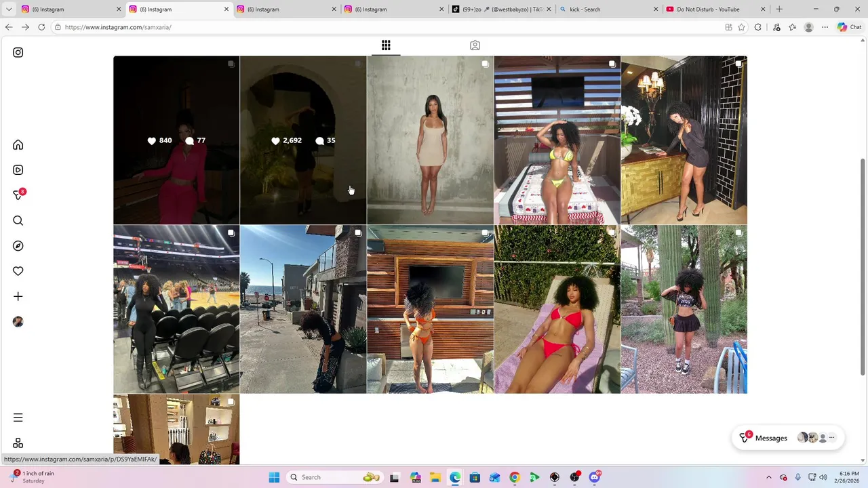868x488 pixels.
Task: Switch to the TikTok westbabyzo tab
Action: pyautogui.click(x=502, y=9)
